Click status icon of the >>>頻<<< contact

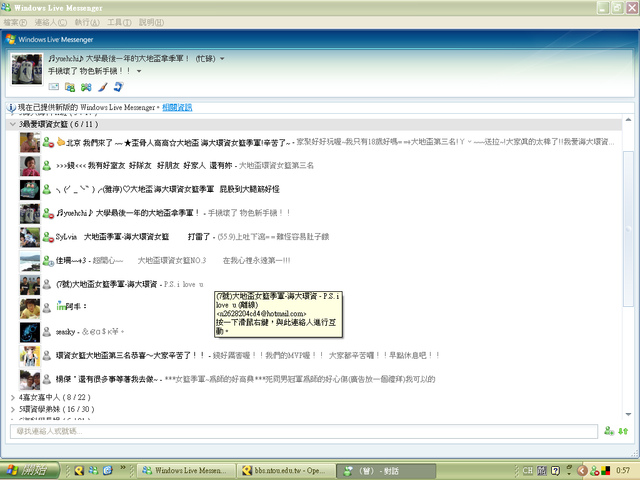click(x=47, y=166)
